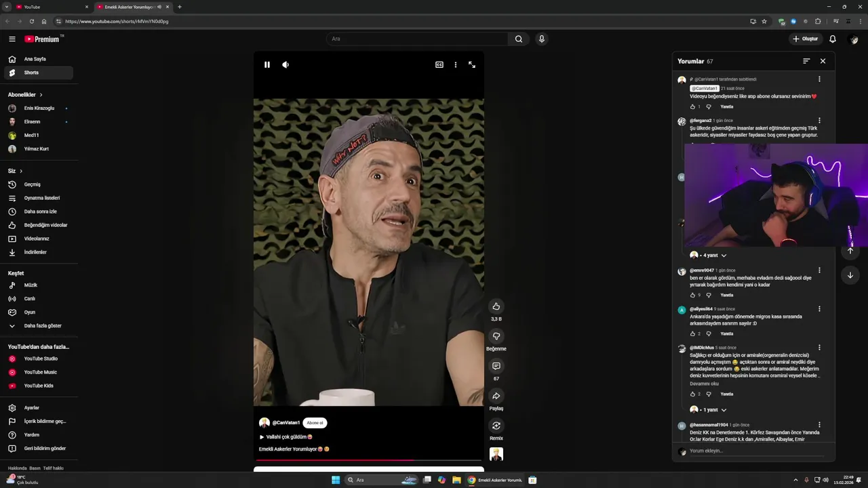Reply (Yanıtla) to the pinned comment

point(726,107)
